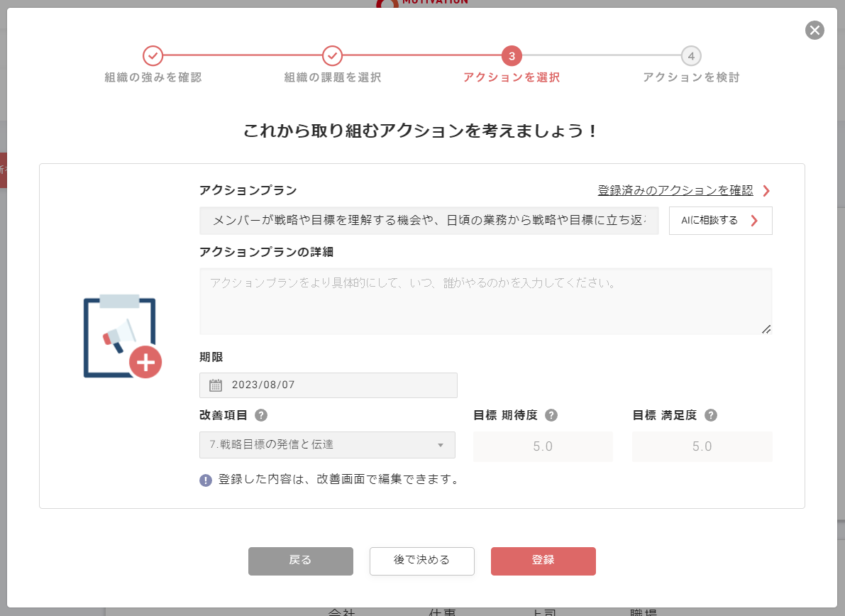Click the checkmark icon on 組織の強みを確認 step
The width and height of the screenshot is (845, 616).
[153, 55]
